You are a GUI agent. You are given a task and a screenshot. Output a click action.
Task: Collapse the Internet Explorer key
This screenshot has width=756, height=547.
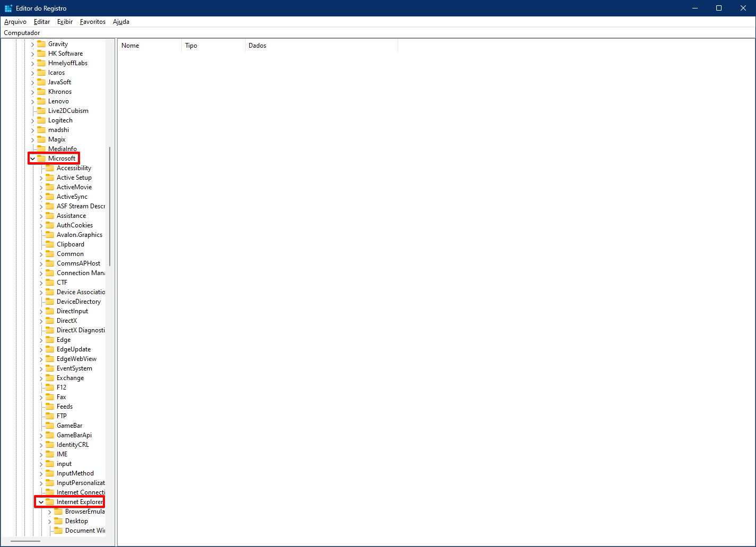[41, 502]
